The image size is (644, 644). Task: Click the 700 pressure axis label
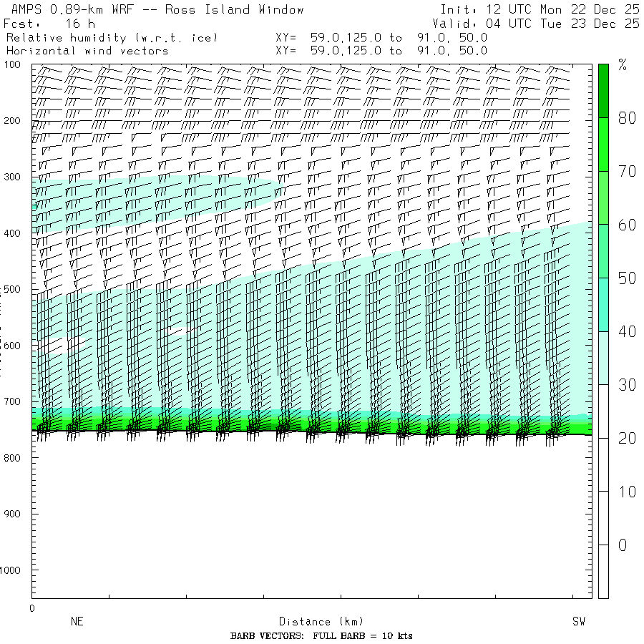coord(12,401)
